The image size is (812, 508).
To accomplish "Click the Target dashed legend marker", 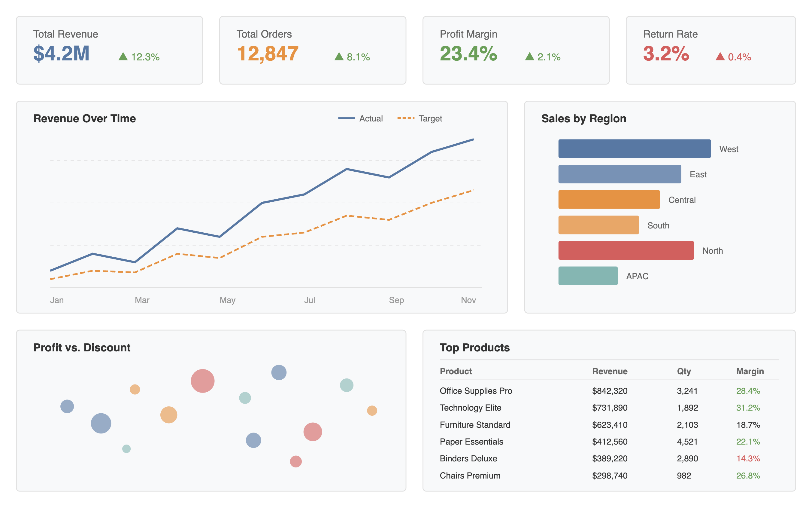I will click(x=406, y=118).
